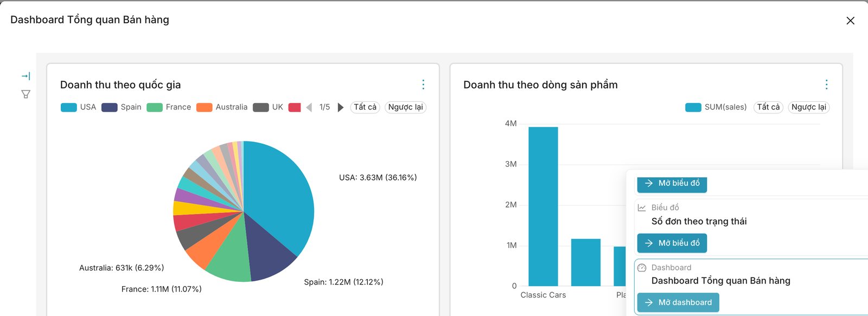Screen dimensions: 868x316
Task: Click the legend page indicator 1/5
Action: (324, 107)
